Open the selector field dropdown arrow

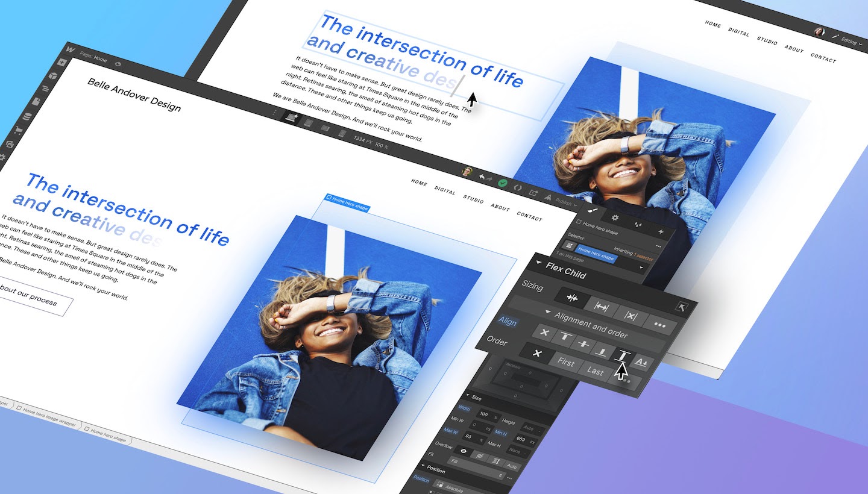[x=641, y=267]
